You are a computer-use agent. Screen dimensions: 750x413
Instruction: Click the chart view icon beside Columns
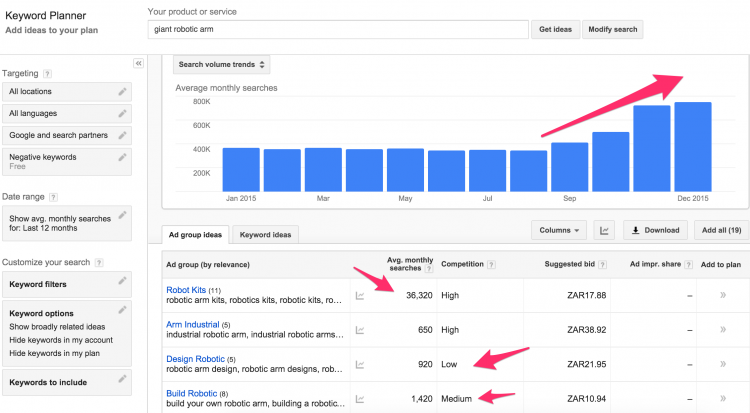pyautogui.click(x=604, y=230)
